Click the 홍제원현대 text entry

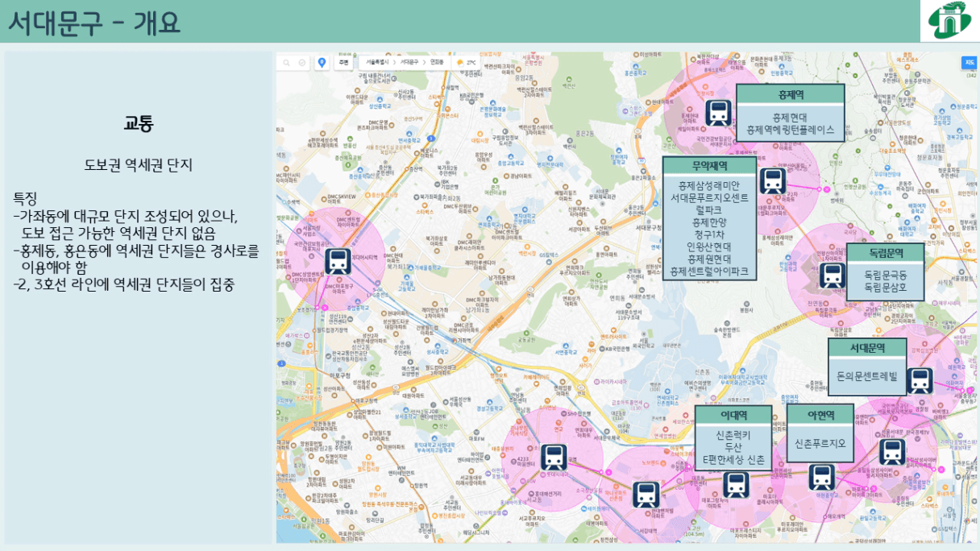click(x=709, y=259)
